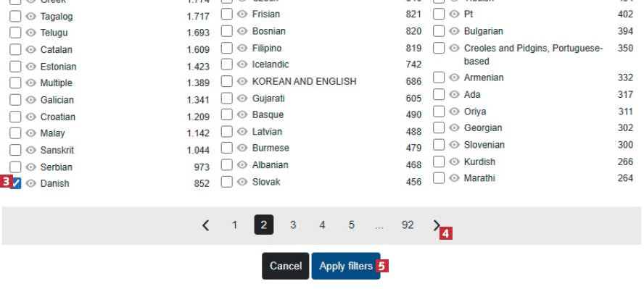Open page 3 of the list

point(293,225)
